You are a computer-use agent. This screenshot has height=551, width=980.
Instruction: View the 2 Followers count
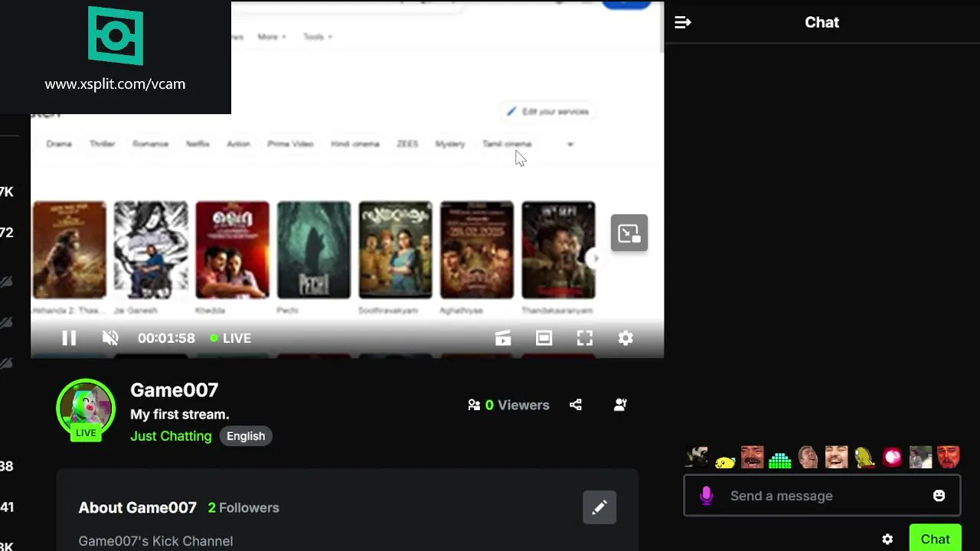point(243,508)
